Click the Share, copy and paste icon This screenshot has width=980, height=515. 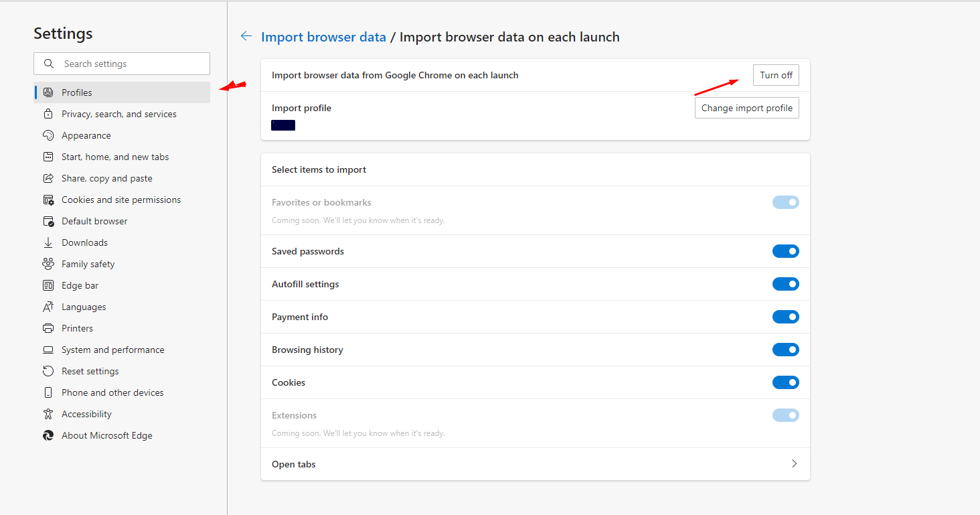[x=48, y=178]
